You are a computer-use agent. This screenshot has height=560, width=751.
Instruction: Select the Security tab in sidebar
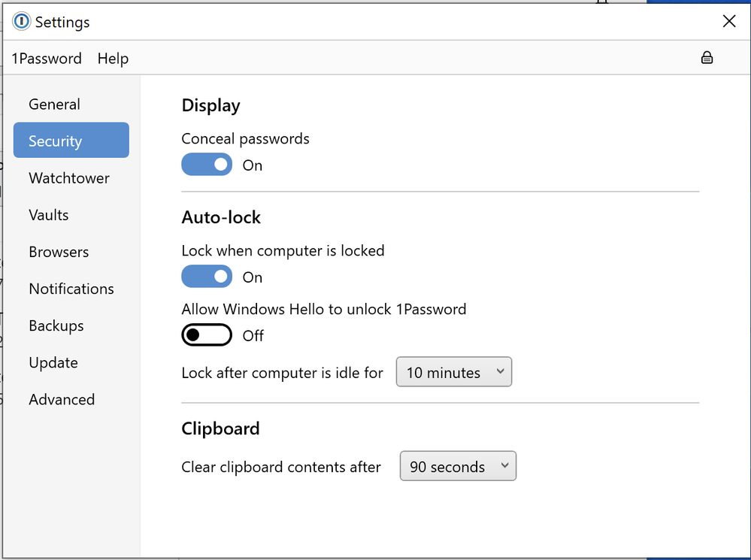pos(71,141)
